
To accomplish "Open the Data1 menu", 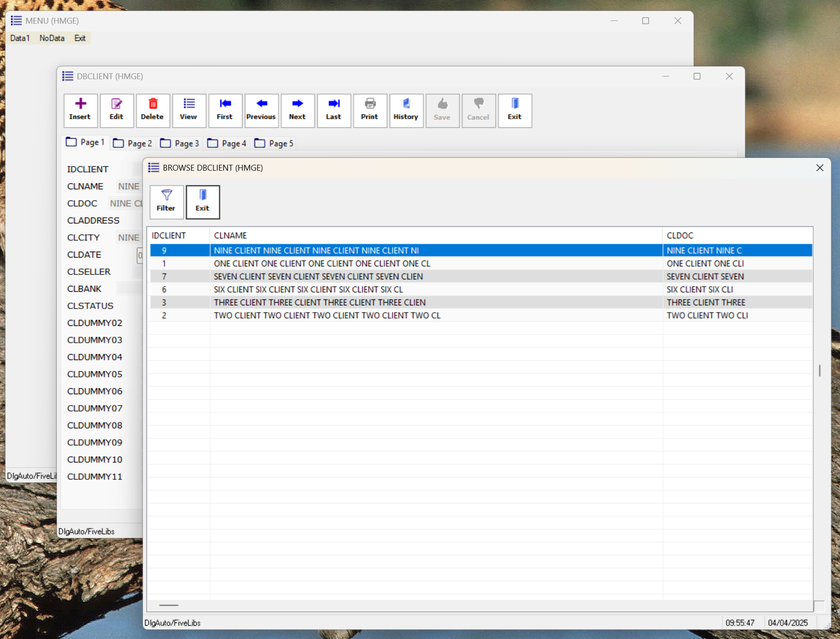I will pyautogui.click(x=20, y=38).
